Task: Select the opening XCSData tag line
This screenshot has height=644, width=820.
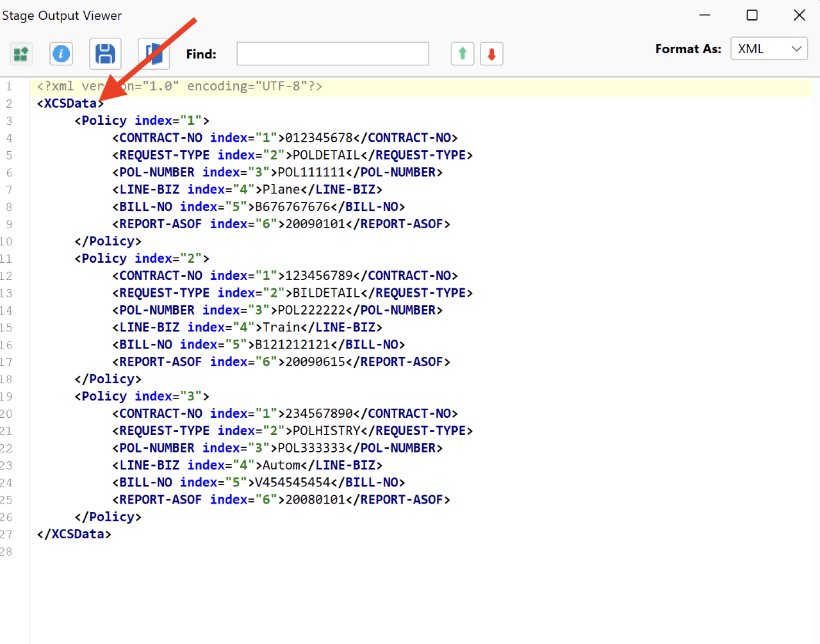Action: click(x=70, y=103)
